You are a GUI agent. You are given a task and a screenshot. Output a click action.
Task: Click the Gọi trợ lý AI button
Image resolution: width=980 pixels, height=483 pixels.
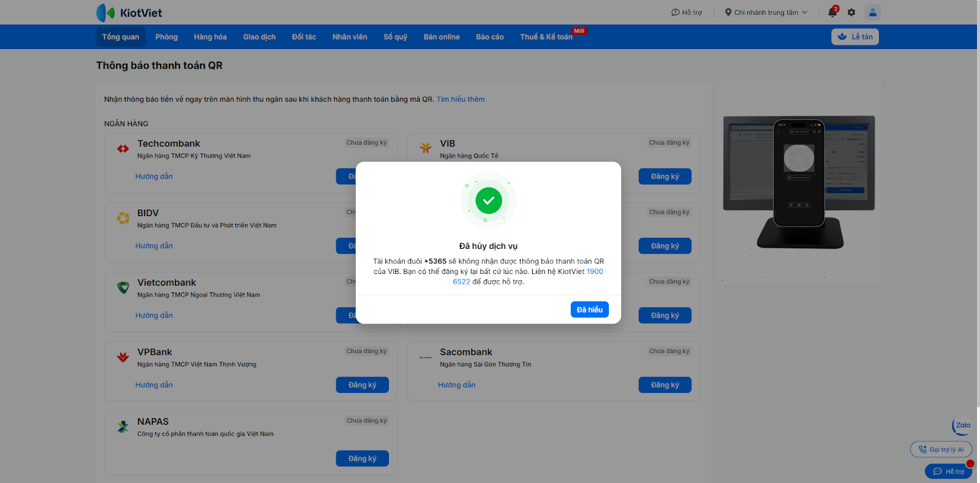[941, 449]
